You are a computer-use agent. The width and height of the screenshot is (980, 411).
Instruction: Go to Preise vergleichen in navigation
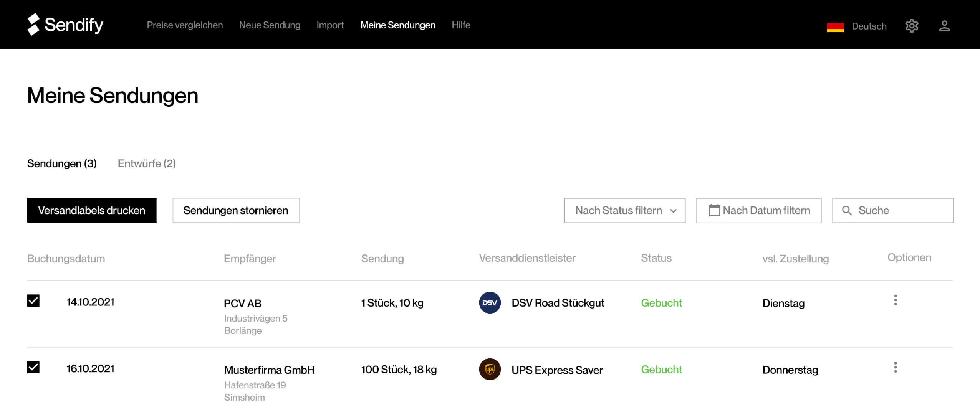pyautogui.click(x=185, y=25)
